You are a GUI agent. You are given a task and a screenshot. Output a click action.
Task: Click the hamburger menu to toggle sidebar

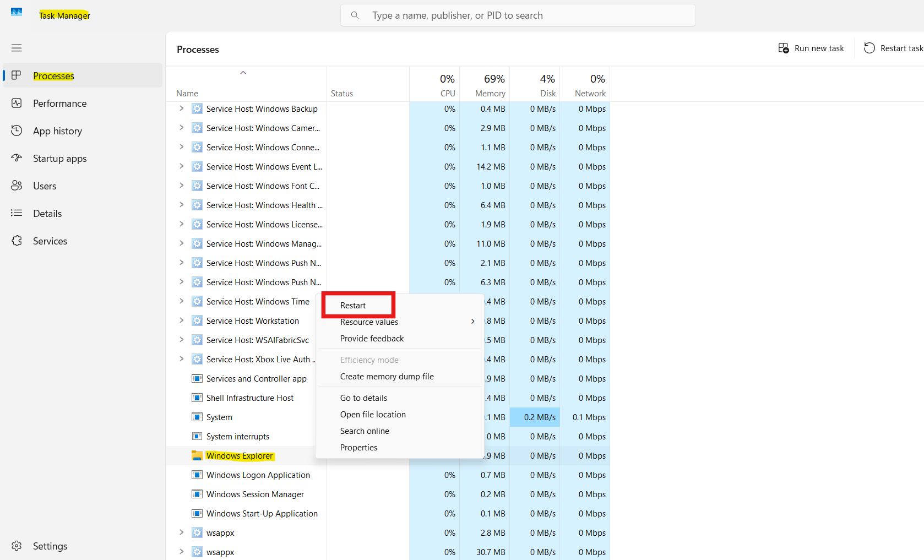click(x=17, y=48)
